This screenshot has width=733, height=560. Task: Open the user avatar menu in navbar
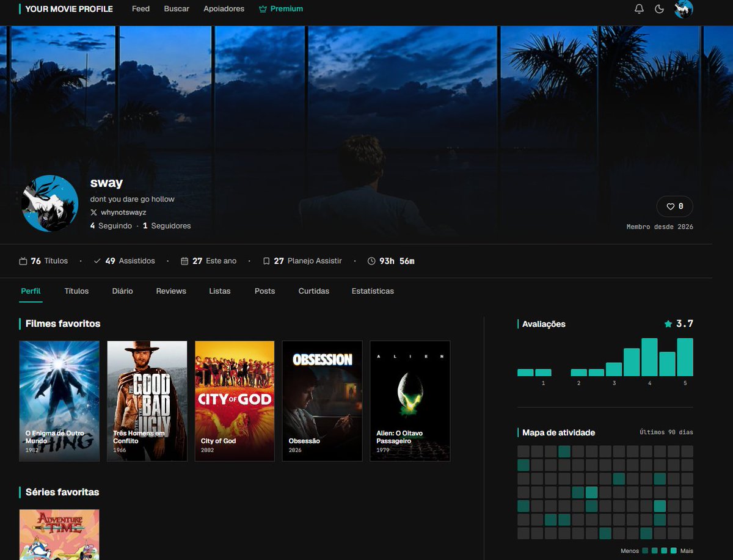(684, 9)
